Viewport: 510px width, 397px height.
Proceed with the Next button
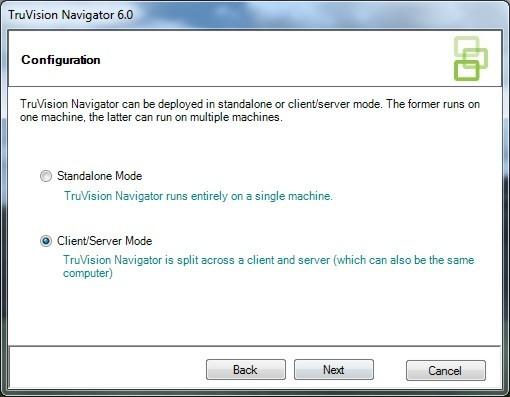pos(334,370)
